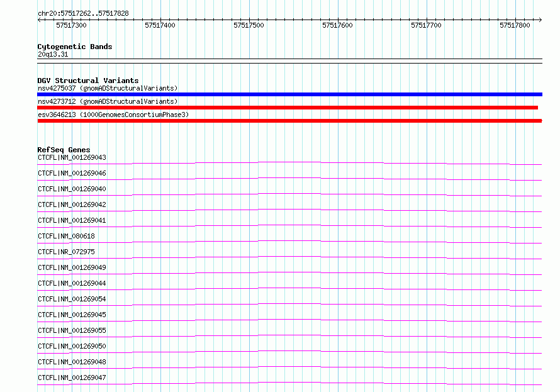The height and width of the screenshot is (392, 560).
Task: Open transcript CTCFL|NM_001269043
Action: (72, 158)
